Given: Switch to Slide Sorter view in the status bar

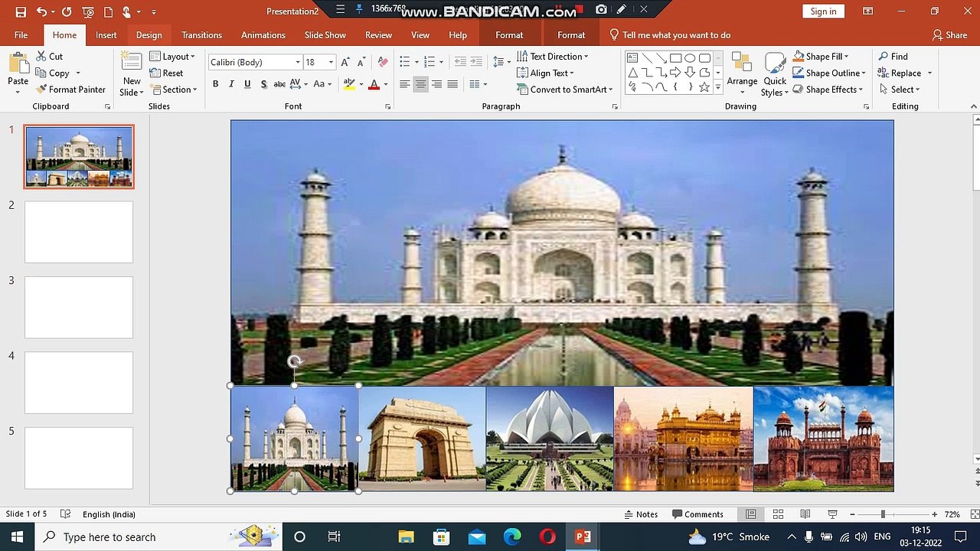Looking at the screenshot, I should [x=778, y=514].
